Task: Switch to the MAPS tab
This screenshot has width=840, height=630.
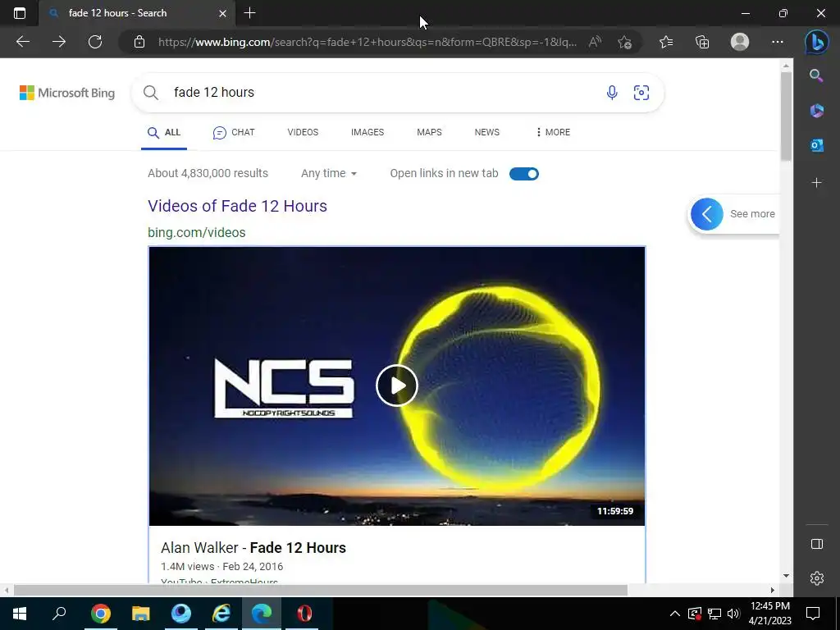Action: pos(429,132)
